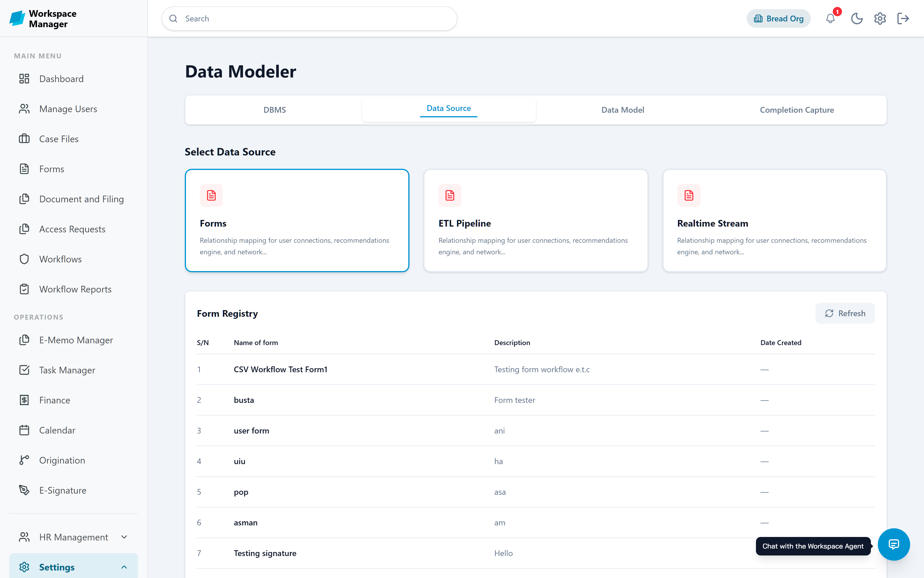Open Origination from operations menu
This screenshot has width=924, height=578.
click(x=73, y=460)
